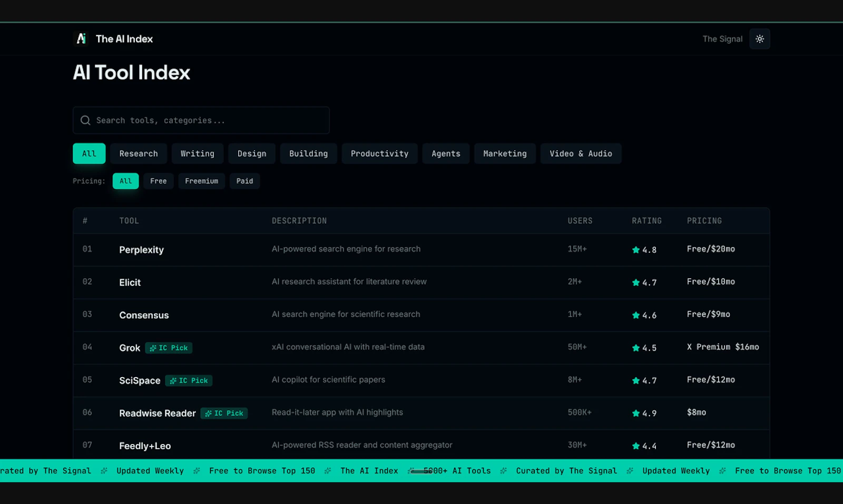Click 'AI copilot for scientific papers' description
Viewport: 843px width, 504px height.
328,379
